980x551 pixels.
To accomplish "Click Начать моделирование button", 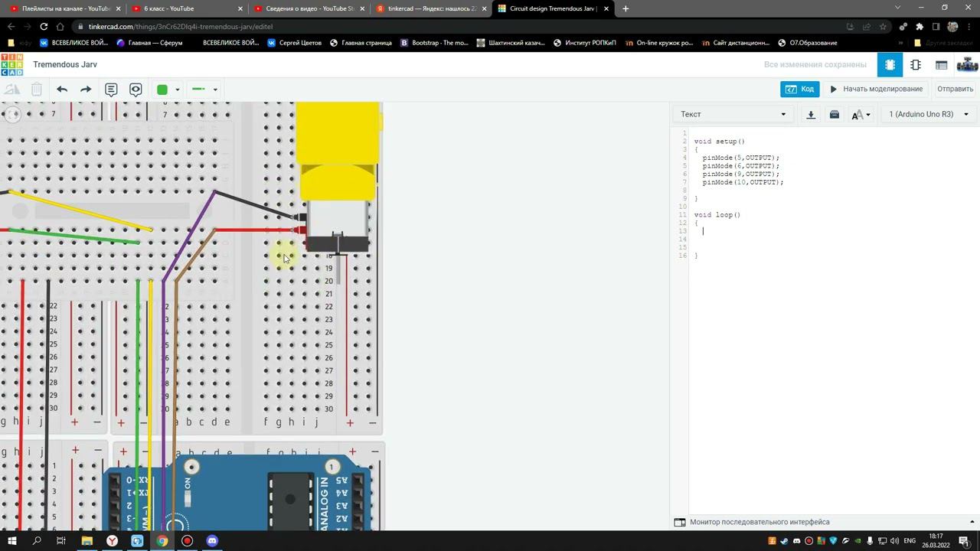I will [877, 90].
